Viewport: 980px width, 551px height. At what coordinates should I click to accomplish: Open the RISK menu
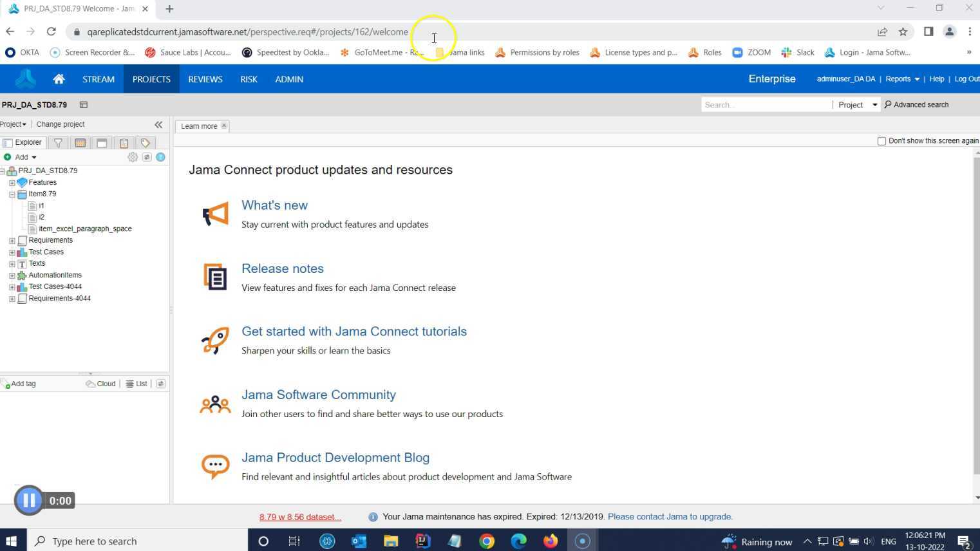coord(249,79)
